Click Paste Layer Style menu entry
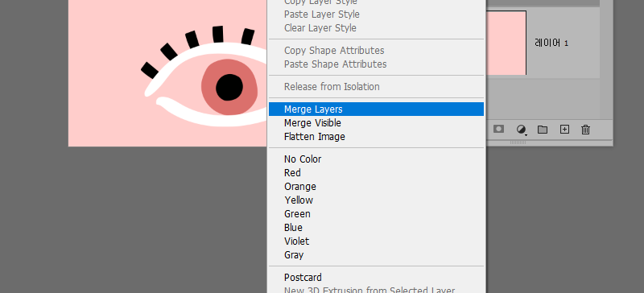 coord(376,14)
